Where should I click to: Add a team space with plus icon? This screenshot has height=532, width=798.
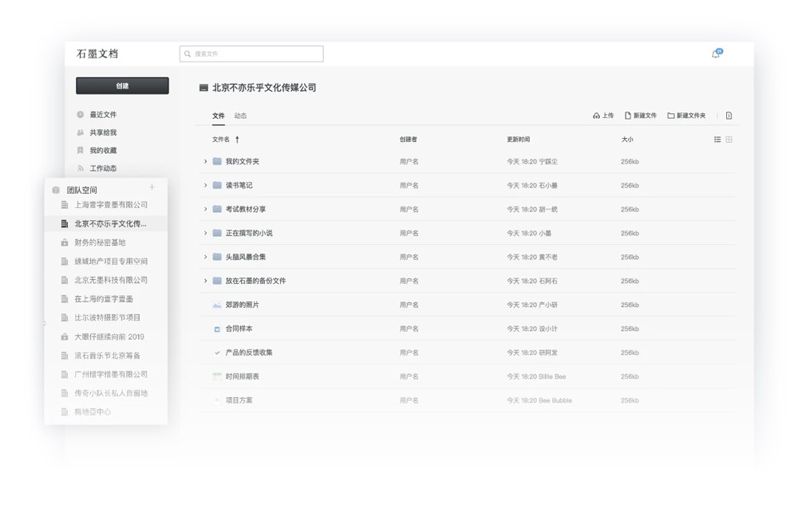point(152,187)
